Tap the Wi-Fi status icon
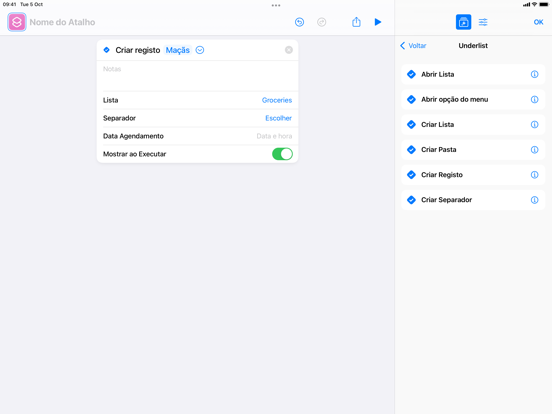The height and width of the screenshot is (414, 552). [534, 5]
